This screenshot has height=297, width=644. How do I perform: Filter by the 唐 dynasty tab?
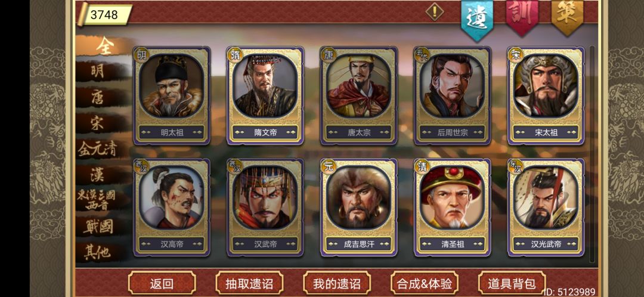98,97
